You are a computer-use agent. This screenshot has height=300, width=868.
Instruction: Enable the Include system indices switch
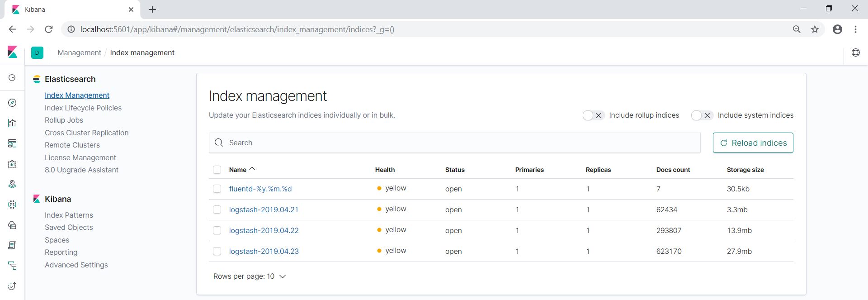[x=702, y=115]
